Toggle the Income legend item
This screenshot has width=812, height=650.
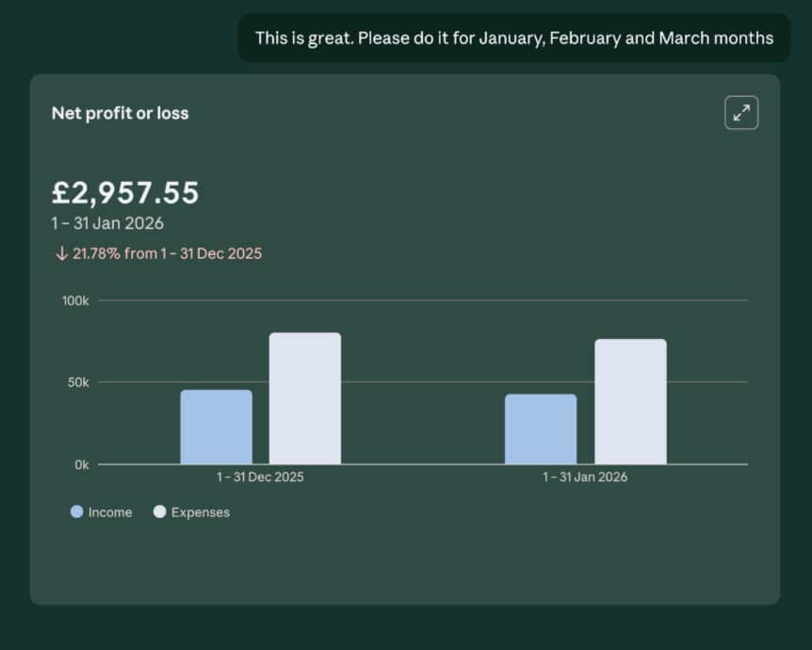(x=102, y=512)
